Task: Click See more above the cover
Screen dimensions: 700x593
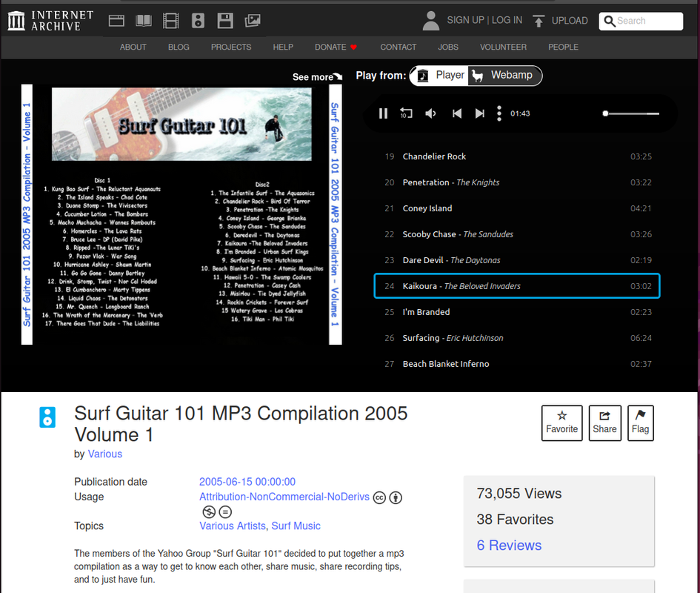Action: pyautogui.click(x=317, y=77)
